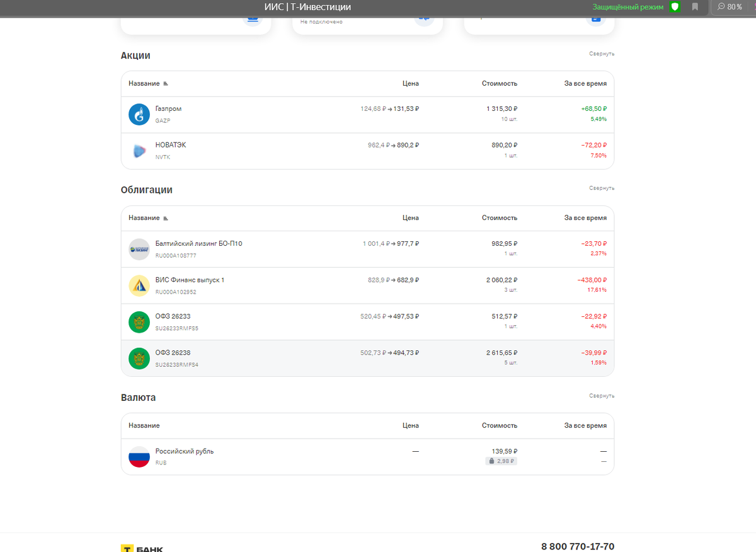This screenshot has width=756, height=552.
Task: Click the bookmark icon in title bar
Action: 695,7
